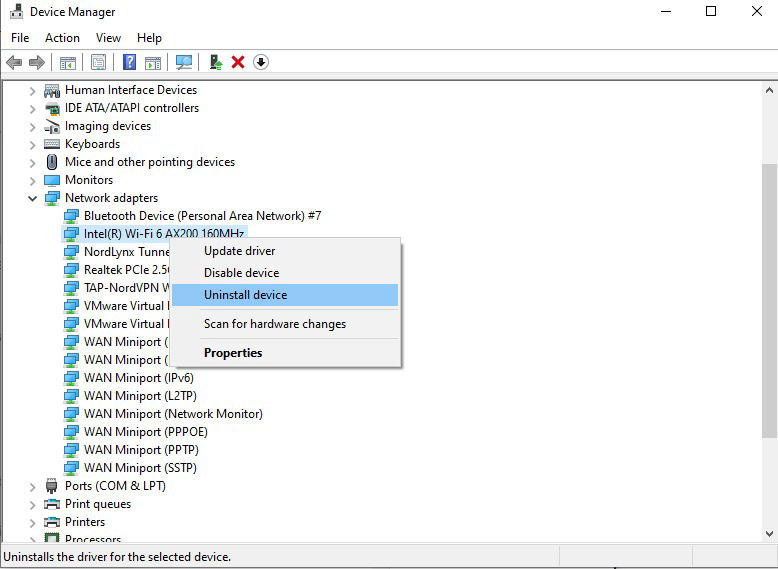The width and height of the screenshot is (778, 569).
Task: Select the NordLynx Tunnel adapter
Action: point(127,252)
